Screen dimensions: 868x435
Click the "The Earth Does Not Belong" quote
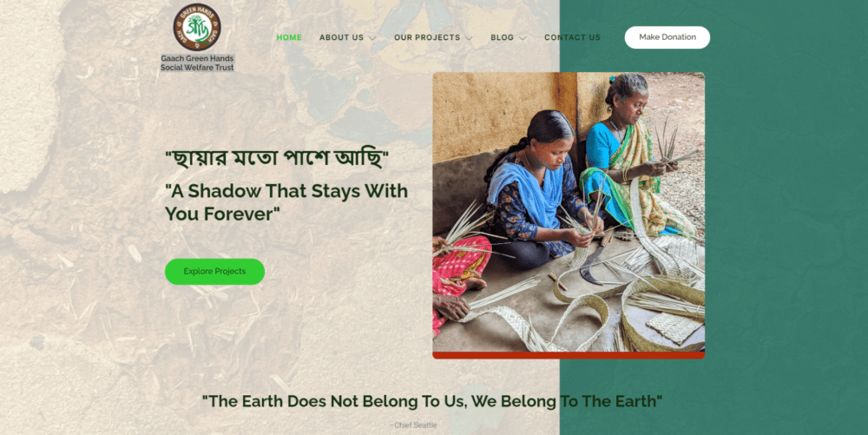point(431,401)
